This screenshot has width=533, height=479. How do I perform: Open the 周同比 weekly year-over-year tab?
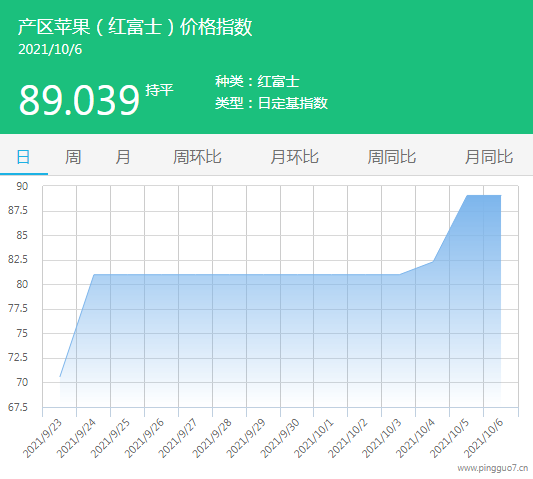tap(392, 157)
